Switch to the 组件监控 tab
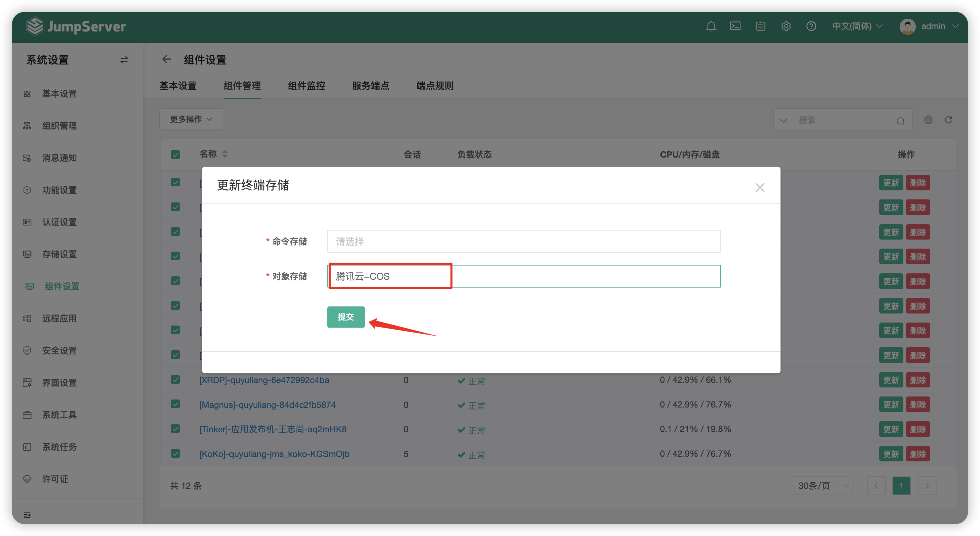The width and height of the screenshot is (980, 536). [x=306, y=86]
